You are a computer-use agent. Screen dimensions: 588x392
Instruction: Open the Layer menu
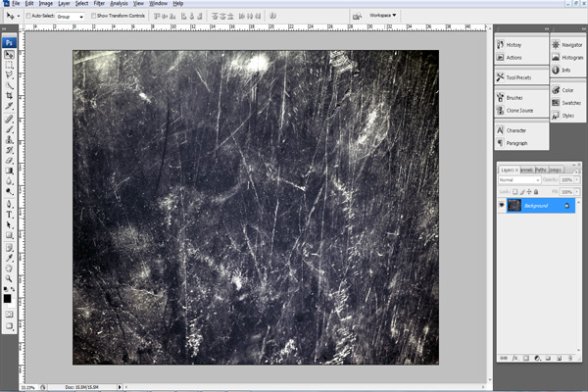coord(64,3)
